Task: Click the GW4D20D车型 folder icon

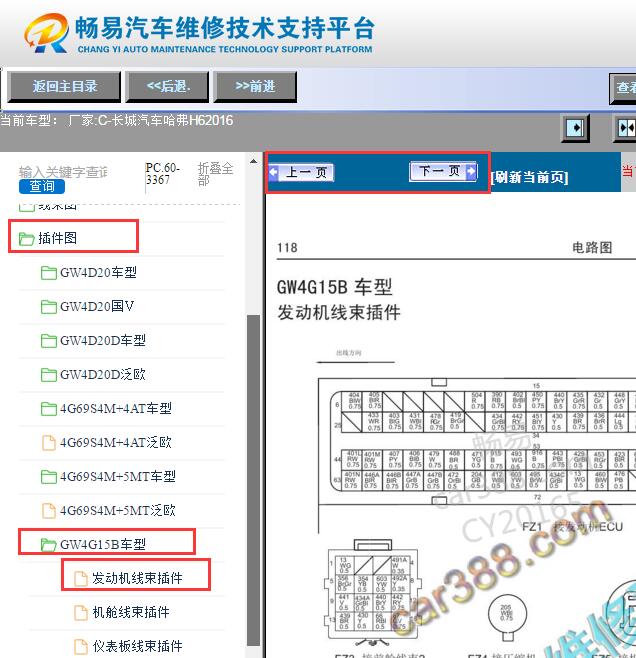Action: pos(49,341)
